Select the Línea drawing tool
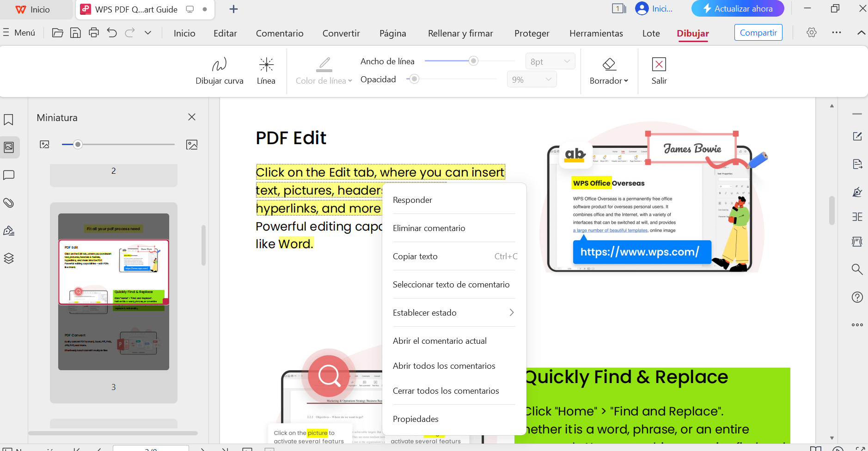The height and width of the screenshot is (451, 868). [266, 70]
